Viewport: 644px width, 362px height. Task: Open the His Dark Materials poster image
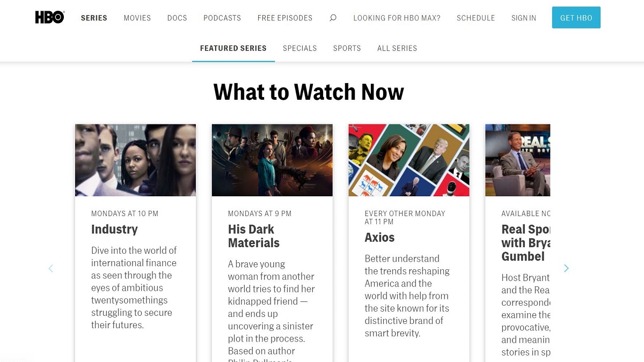coord(272,160)
